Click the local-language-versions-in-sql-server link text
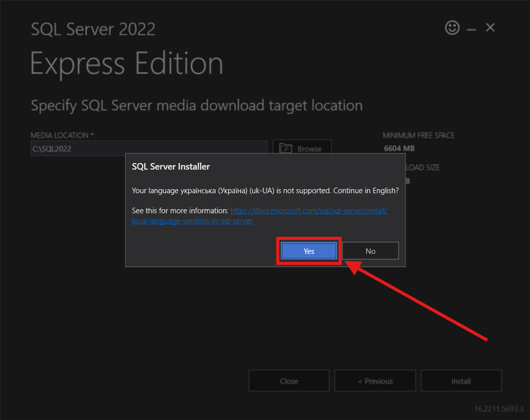530x420 pixels. (192, 221)
